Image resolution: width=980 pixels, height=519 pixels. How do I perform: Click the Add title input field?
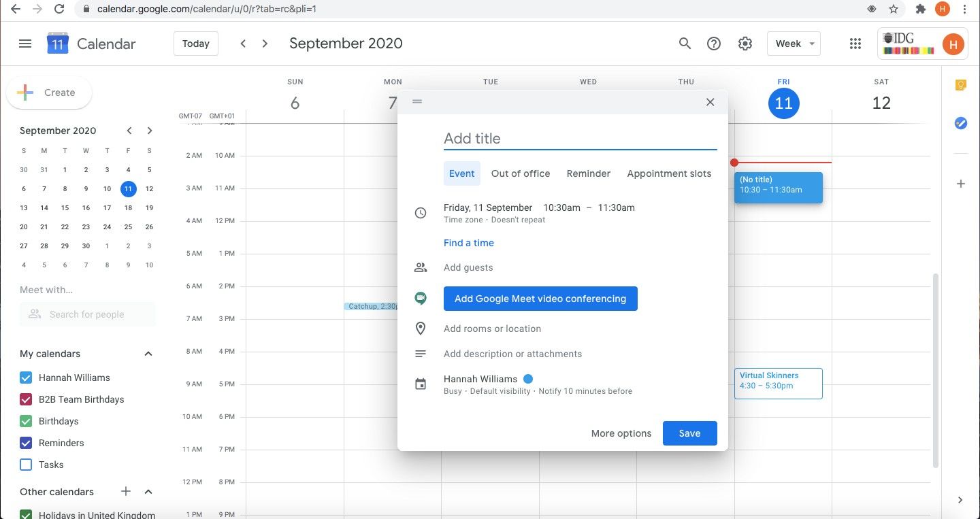[x=580, y=139]
